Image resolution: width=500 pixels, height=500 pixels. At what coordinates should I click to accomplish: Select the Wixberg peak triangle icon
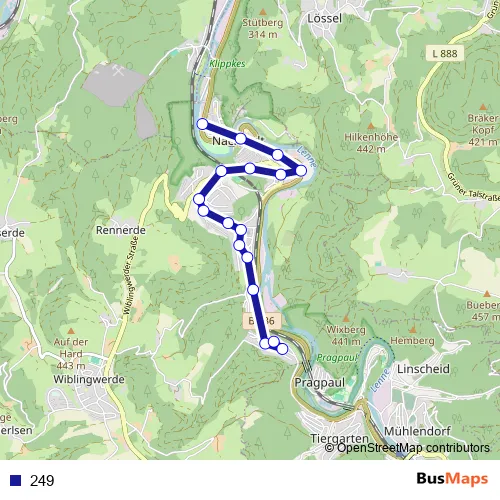(346, 319)
